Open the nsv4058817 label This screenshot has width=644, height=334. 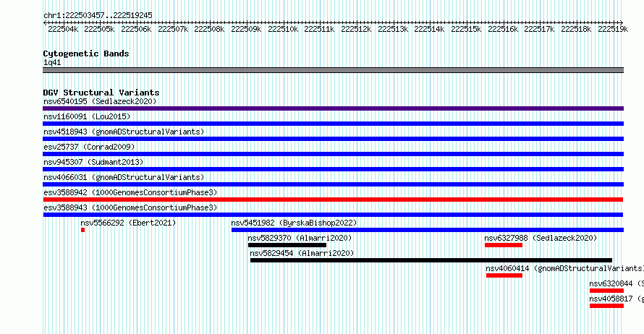click(x=617, y=299)
